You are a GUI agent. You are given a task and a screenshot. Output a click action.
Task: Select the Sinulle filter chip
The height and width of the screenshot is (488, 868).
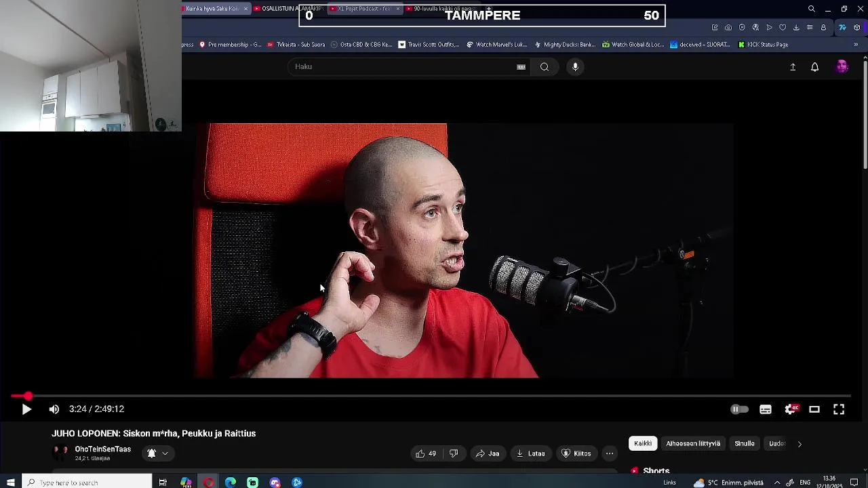click(745, 444)
